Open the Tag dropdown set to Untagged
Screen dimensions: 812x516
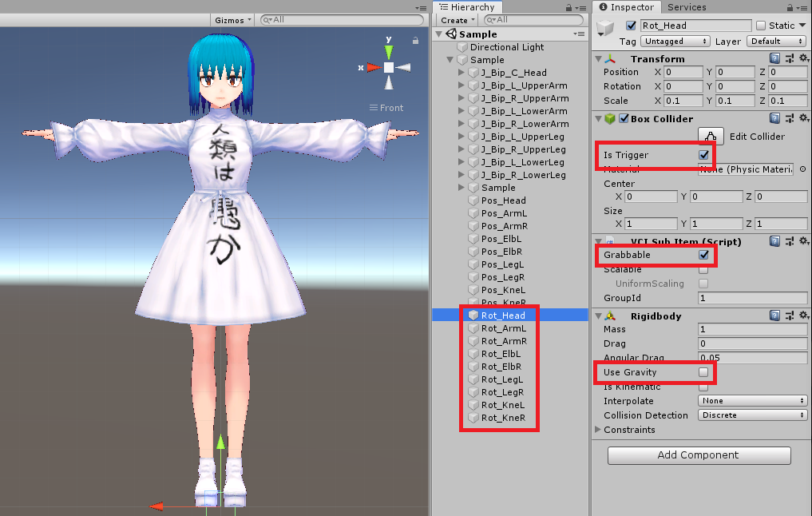(675, 42)
